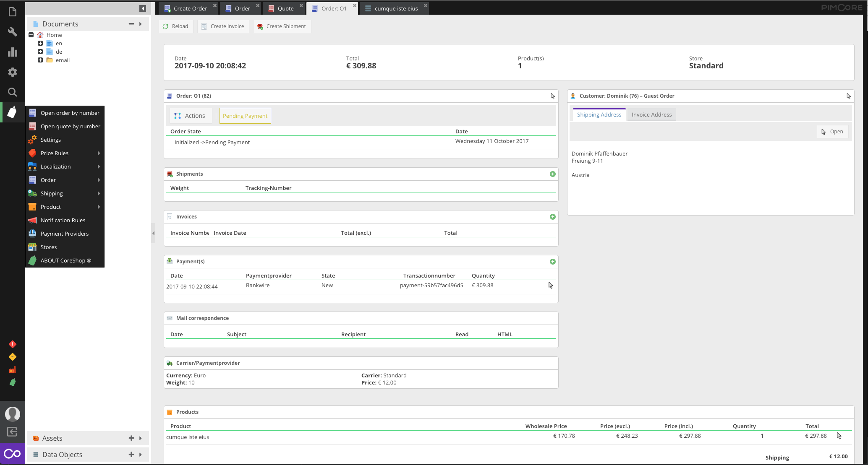Click the logout icon in left sidebar
The width and height of the screenshot is (868, 465).
[12, 431]
